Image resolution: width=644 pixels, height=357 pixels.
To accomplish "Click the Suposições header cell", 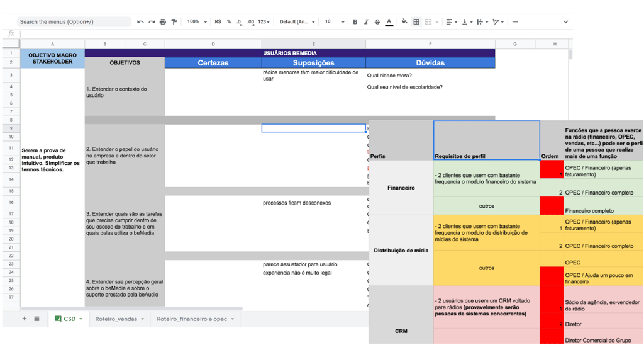I will pos(313,63).
